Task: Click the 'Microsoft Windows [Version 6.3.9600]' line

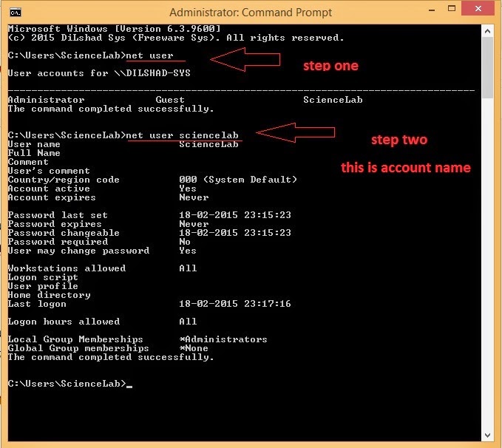Action: point(115,29)
